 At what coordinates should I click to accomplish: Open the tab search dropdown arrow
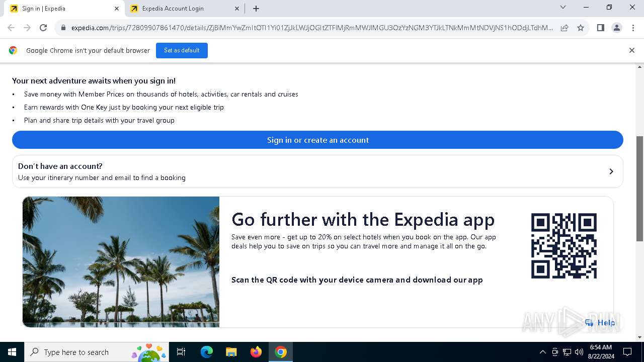pos(563,8)
